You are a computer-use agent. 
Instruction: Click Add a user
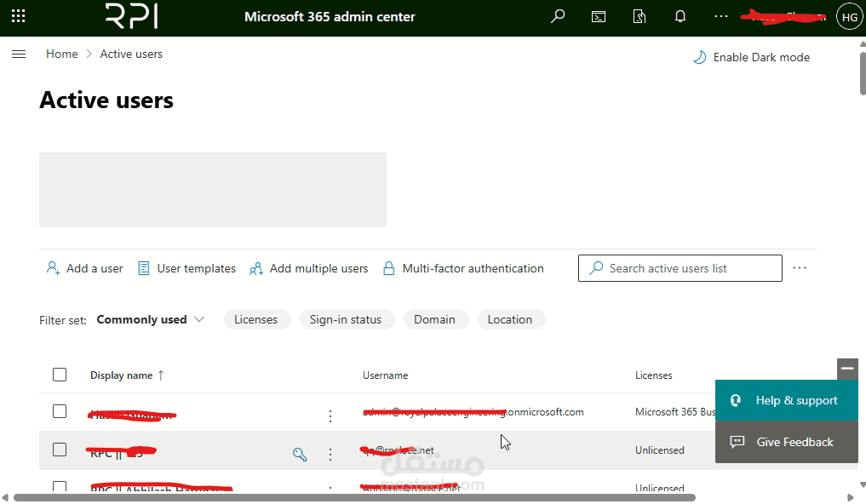click(84, 268)
